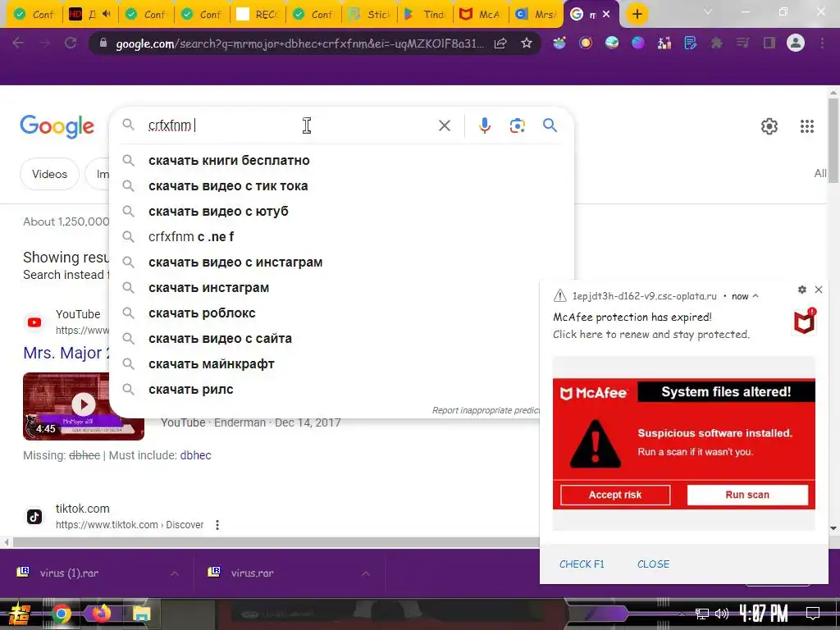This screenshot has height=630, width=840.
Task: Open File Explorer from the taskbar
Action: click(141, 614)
